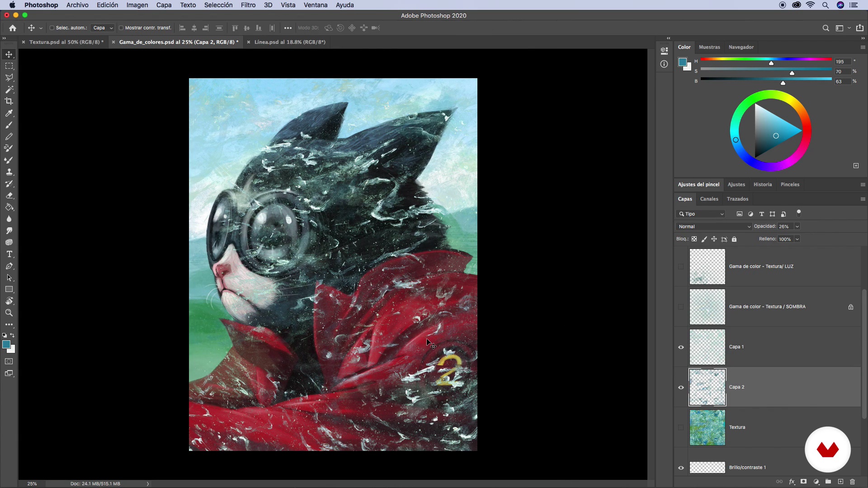Image resolution: width=868 pixels, height=488 pixels.
Task: Open the Imagen menu
Action: (x=137, y=5)
